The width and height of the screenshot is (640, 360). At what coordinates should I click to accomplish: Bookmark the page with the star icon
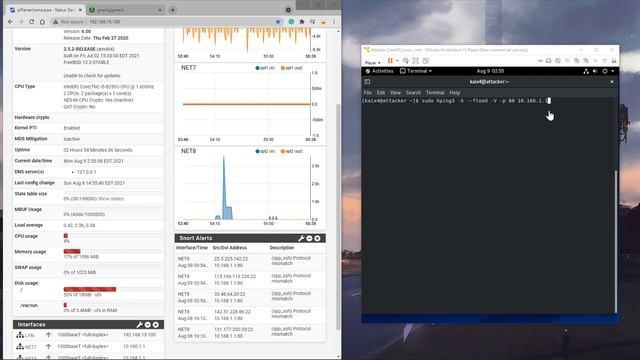click(x=278, y=22)
